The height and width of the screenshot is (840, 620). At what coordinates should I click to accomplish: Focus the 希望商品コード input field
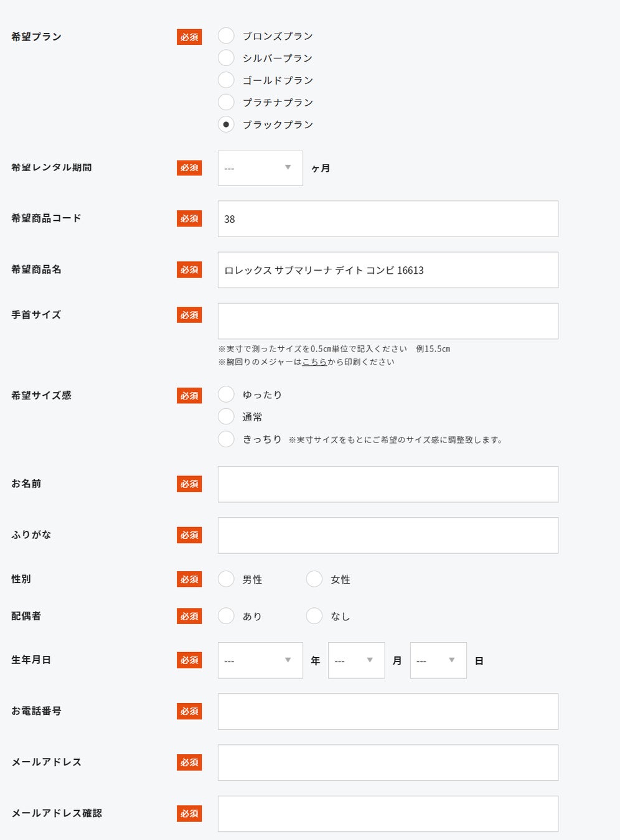388,219
